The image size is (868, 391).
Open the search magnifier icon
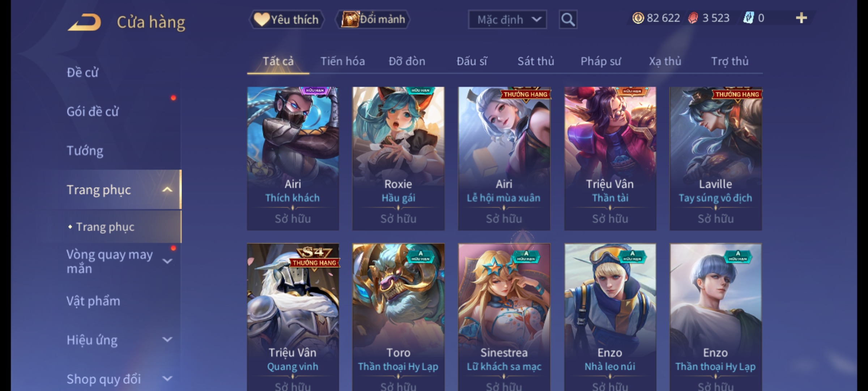pyautogui.click(x=568, y=20)
